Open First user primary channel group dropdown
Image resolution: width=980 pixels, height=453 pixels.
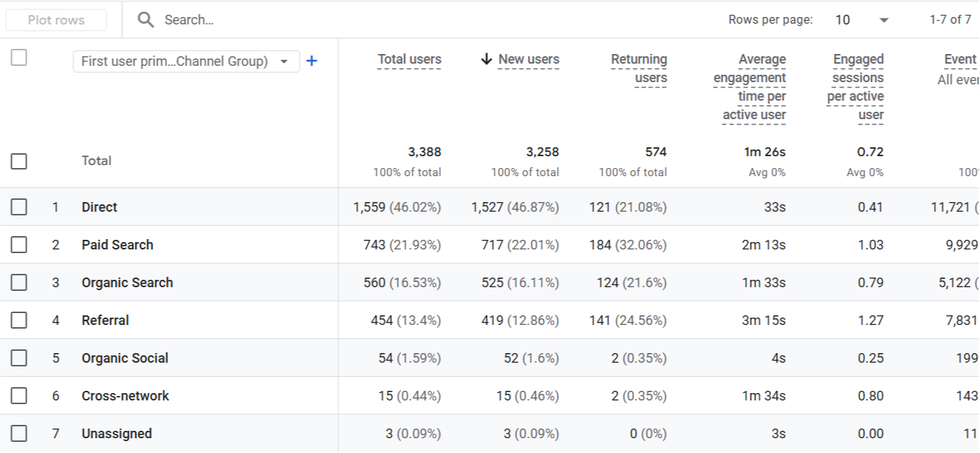tap(186, 61)
